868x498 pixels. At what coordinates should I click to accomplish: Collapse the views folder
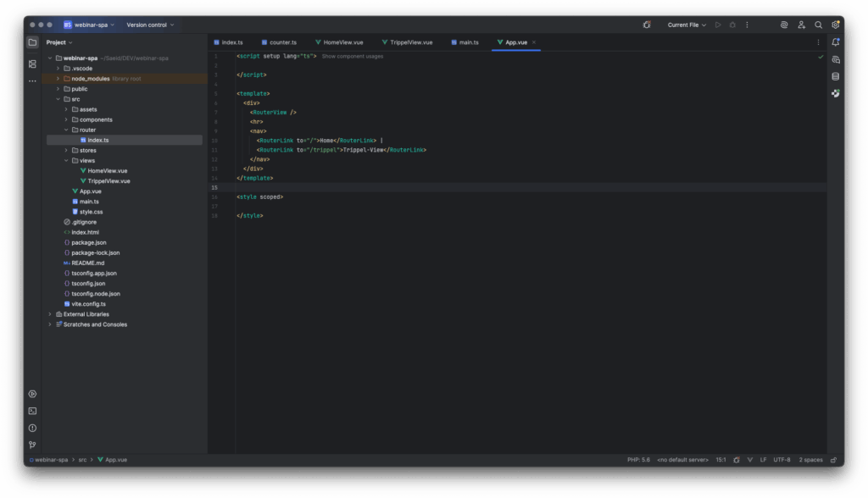[66, 160]
